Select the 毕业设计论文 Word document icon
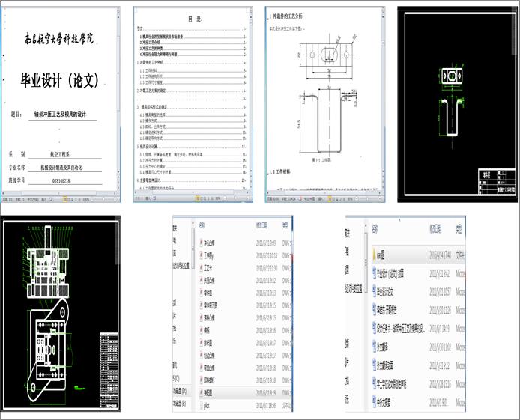This screenshot has width=520, height=420. (x=374, y=292)
